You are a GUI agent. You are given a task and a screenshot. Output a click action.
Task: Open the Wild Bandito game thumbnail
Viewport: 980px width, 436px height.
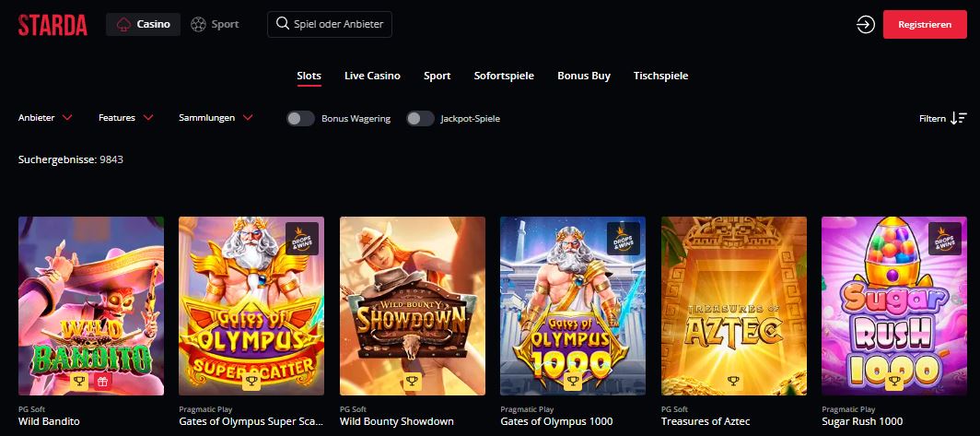coord(91,306)
